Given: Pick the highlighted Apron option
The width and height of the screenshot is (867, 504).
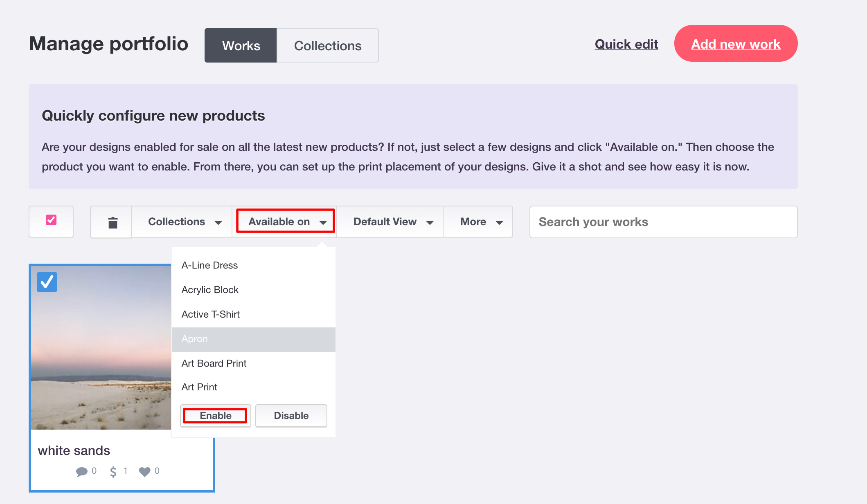Looking at the screenshot, I should pyautogui.click(x=254, y=339).
